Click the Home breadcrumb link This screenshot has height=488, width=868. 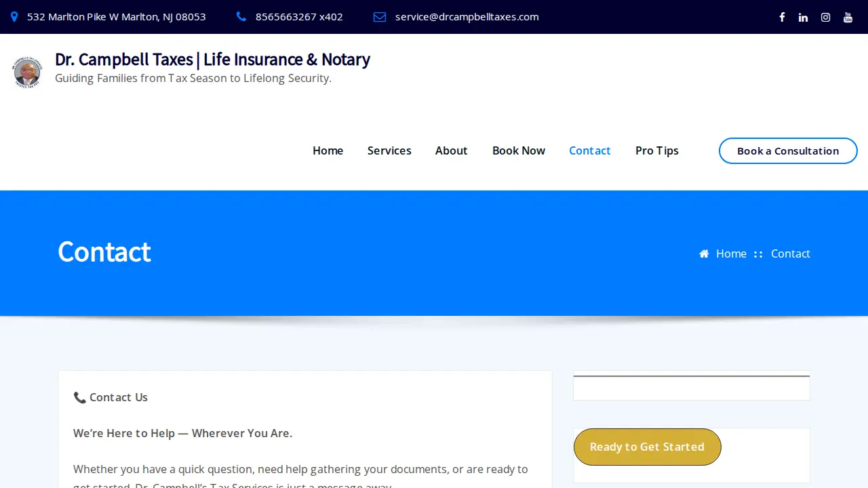[731, 253]
